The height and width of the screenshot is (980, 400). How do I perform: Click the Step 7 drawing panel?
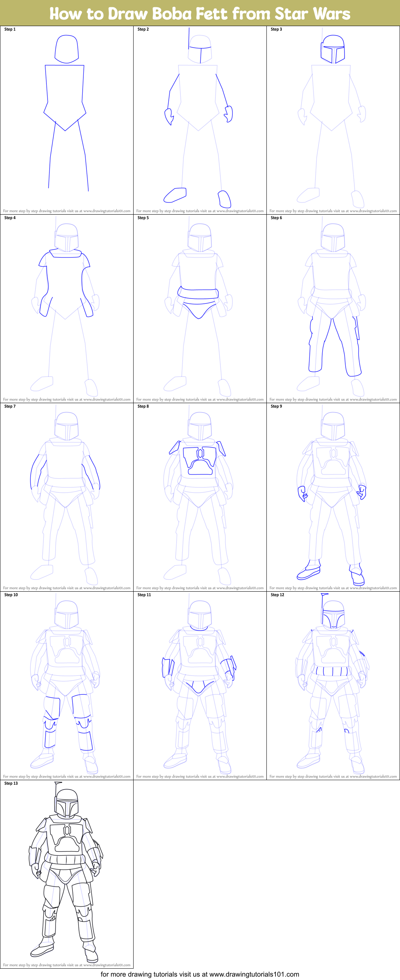point(66,497)
